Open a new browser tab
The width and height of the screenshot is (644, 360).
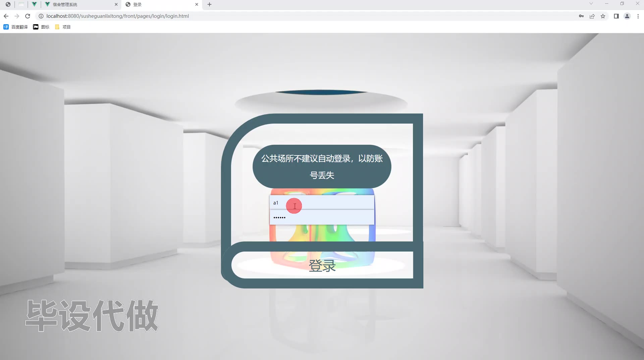click(210, 4)
